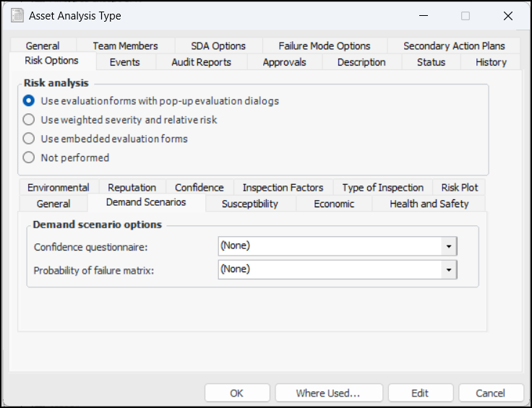
Task: Click the document icon in title bar
Action: (17, 15)
